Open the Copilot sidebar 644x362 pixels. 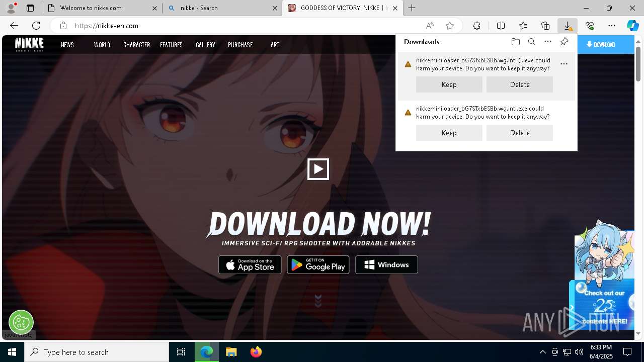(632, 26)
